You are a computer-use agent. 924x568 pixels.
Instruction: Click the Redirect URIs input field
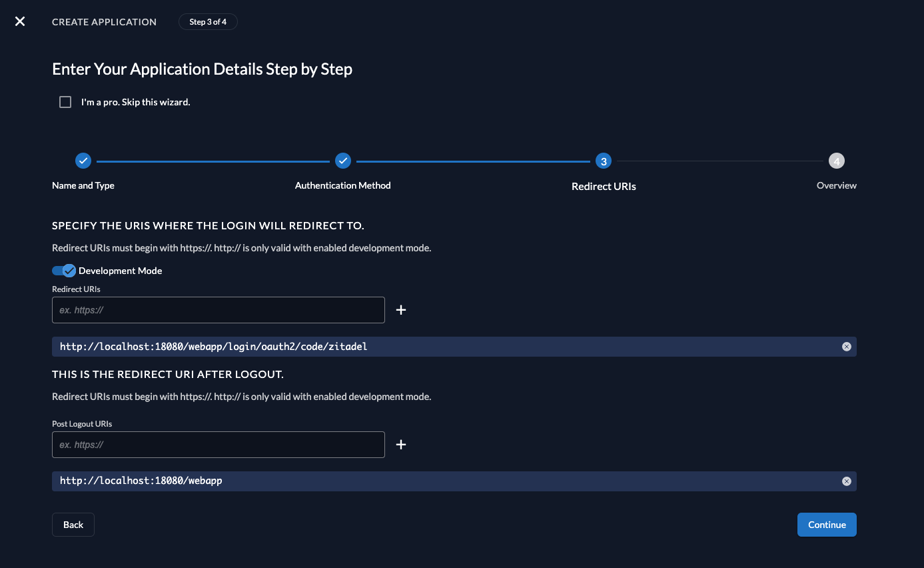(218, 309)
